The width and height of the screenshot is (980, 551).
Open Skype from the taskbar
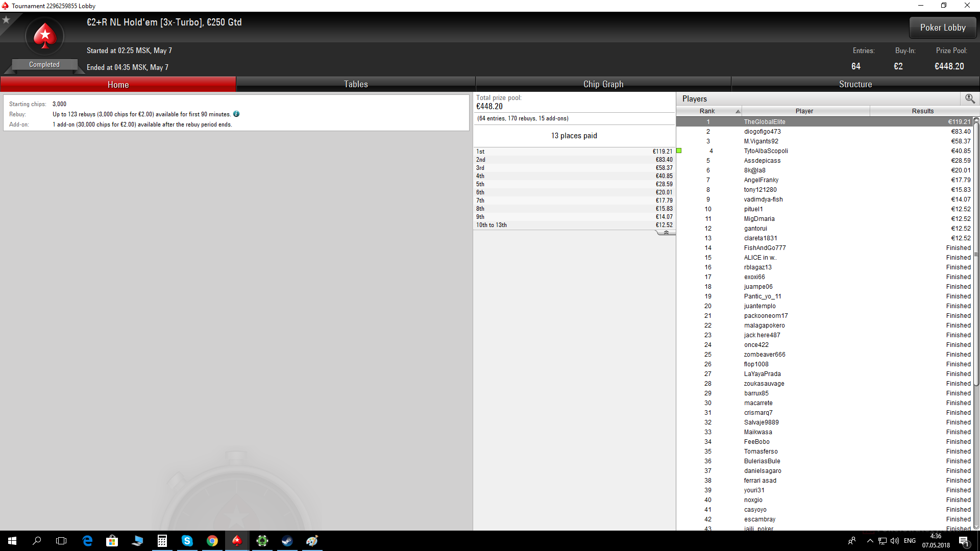pos(187,541)
